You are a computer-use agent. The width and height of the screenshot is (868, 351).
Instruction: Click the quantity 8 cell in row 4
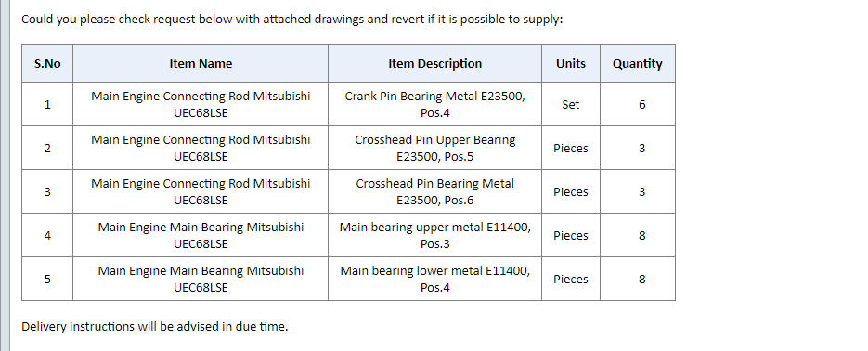pyautogui.click(x=638, y=235)
